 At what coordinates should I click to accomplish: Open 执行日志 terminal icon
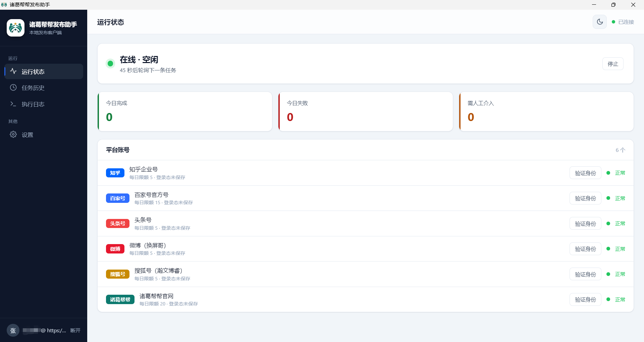pos(13,104)
